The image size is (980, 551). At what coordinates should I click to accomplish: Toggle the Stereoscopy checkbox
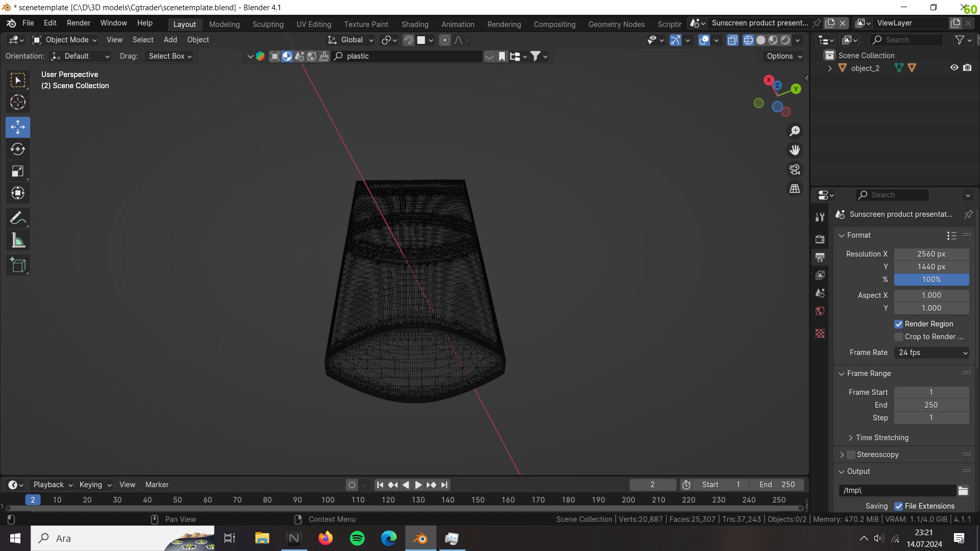point(851,455)
